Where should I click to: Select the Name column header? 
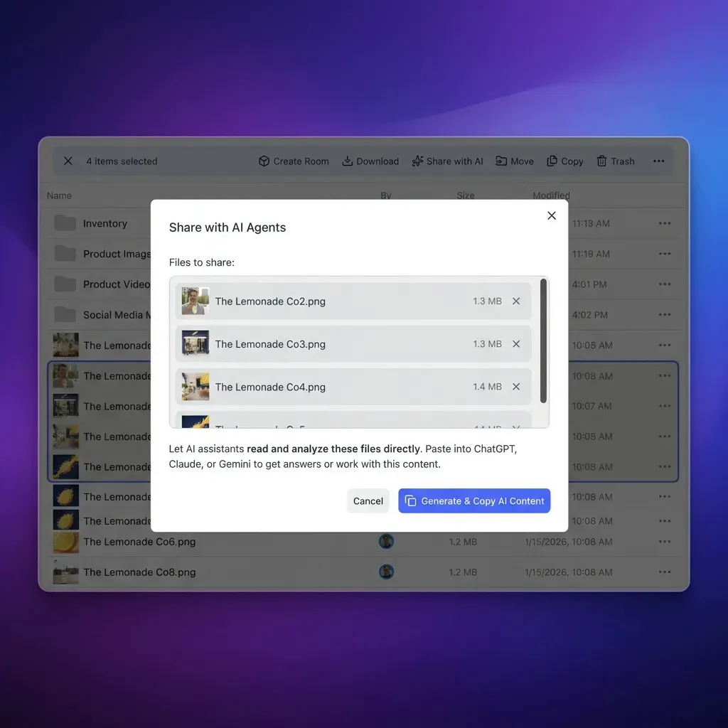click(59, 195)
